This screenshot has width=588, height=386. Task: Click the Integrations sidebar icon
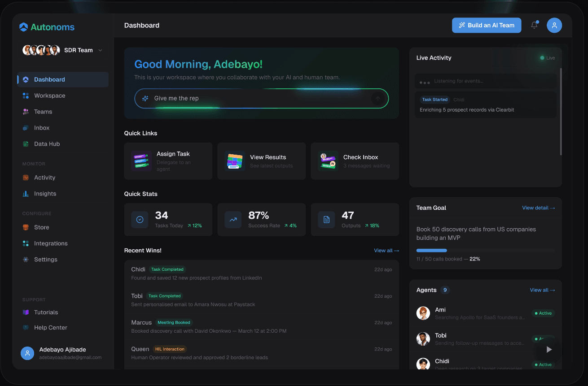click(26, 243)
